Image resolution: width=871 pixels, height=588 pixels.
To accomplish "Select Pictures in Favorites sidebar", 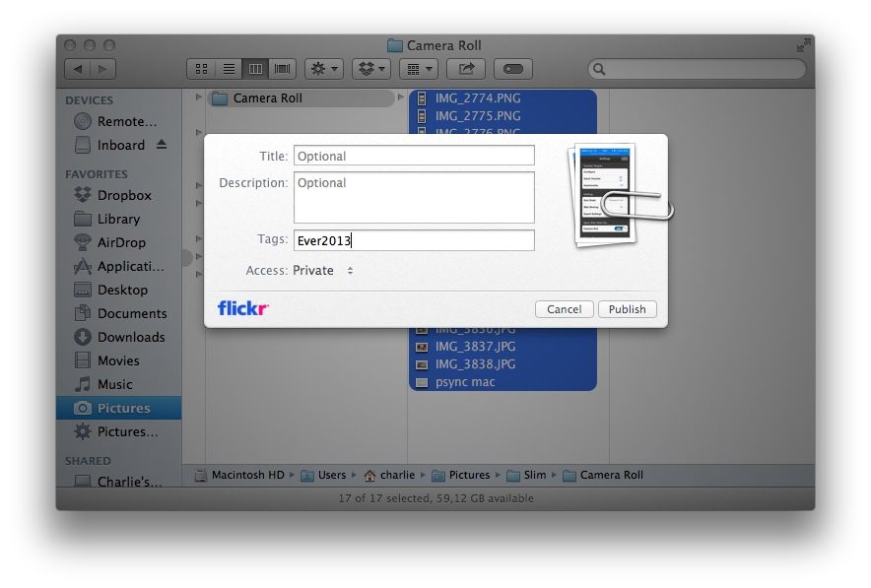I will [123, 408].
